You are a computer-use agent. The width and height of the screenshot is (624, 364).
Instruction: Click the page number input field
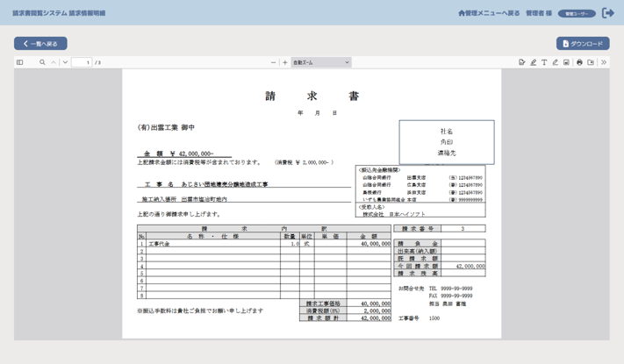point(82,62)
